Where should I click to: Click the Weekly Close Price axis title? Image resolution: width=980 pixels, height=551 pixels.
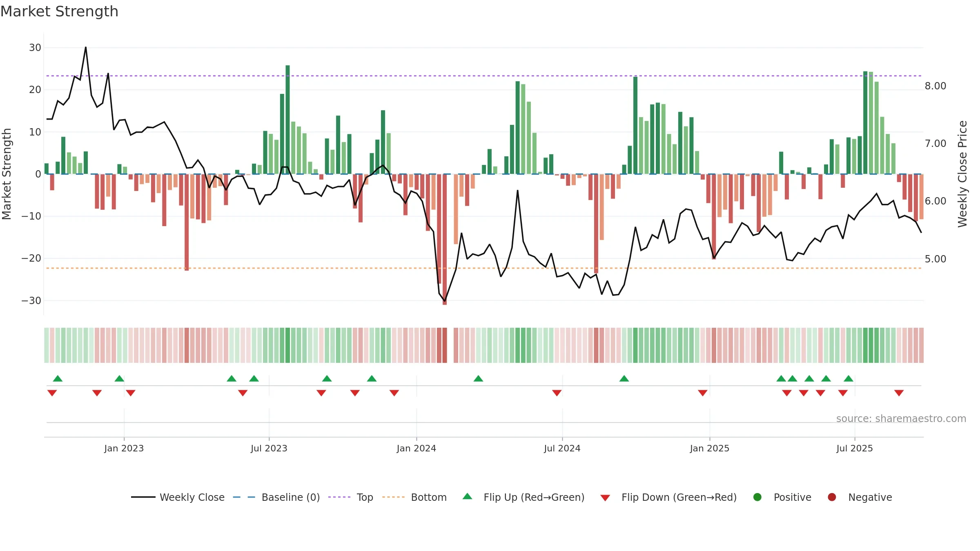pyautogui.click(x=962, y=174)
